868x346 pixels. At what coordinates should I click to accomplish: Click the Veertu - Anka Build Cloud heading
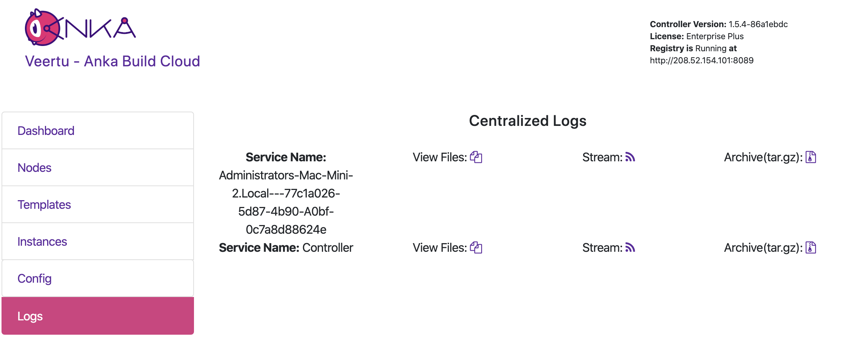pyautogui.click(x=112, y=61)
